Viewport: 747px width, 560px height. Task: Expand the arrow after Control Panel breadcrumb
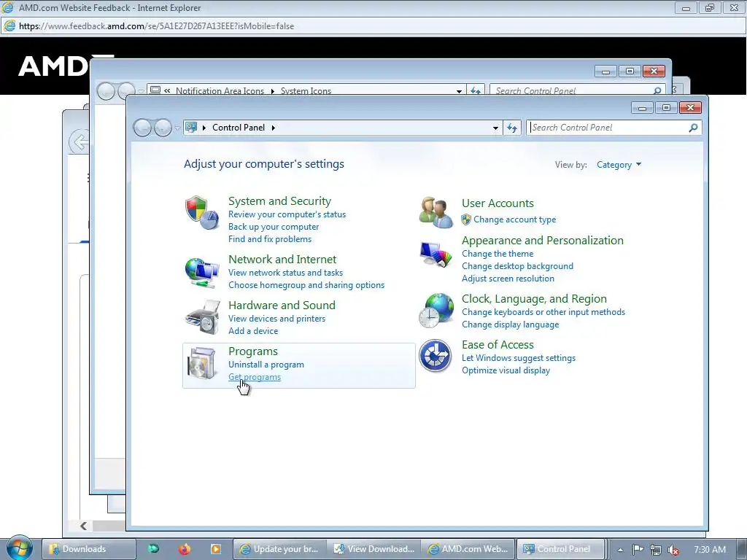point(274,128)
